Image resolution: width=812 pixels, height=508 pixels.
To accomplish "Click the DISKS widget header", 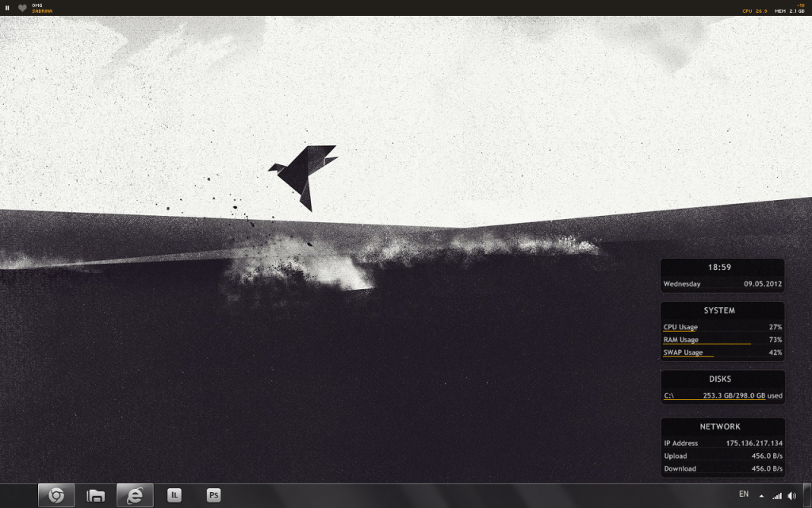I will [x=720, y=379].
